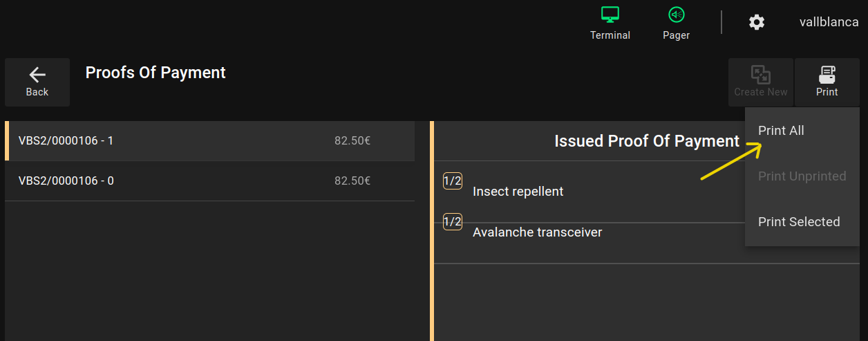The width and height of the screenshot is (868, 341).
Task: Click the 82.50€ amount on VBS2/0000106 - 1
Action: [x=352, y=141]
